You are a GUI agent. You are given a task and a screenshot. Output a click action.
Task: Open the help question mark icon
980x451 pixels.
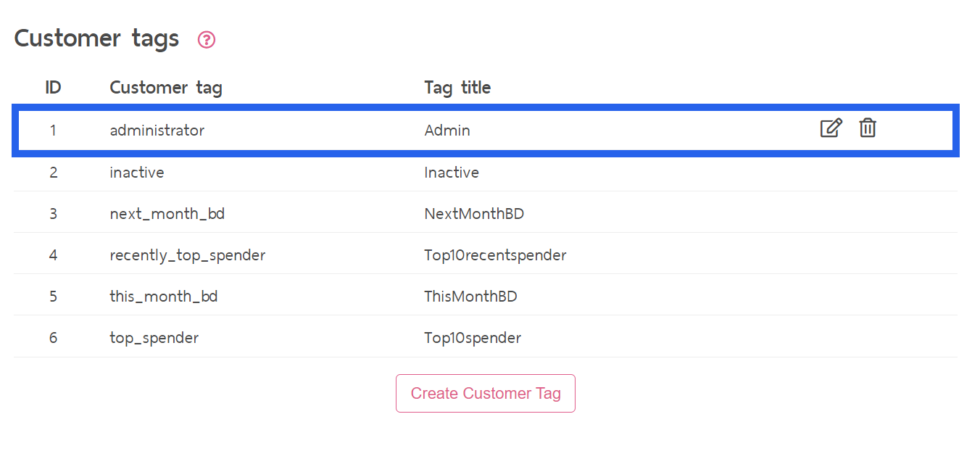click(x=207, y=40)
